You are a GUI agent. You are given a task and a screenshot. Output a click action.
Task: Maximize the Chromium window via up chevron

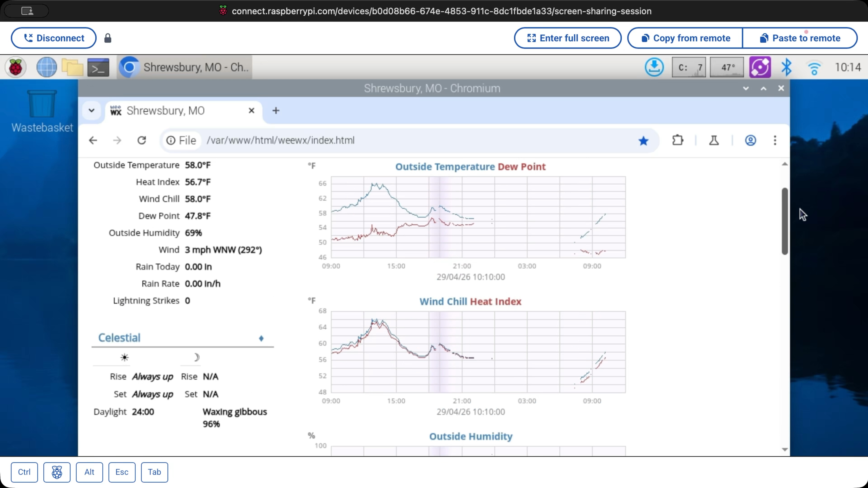764,88
